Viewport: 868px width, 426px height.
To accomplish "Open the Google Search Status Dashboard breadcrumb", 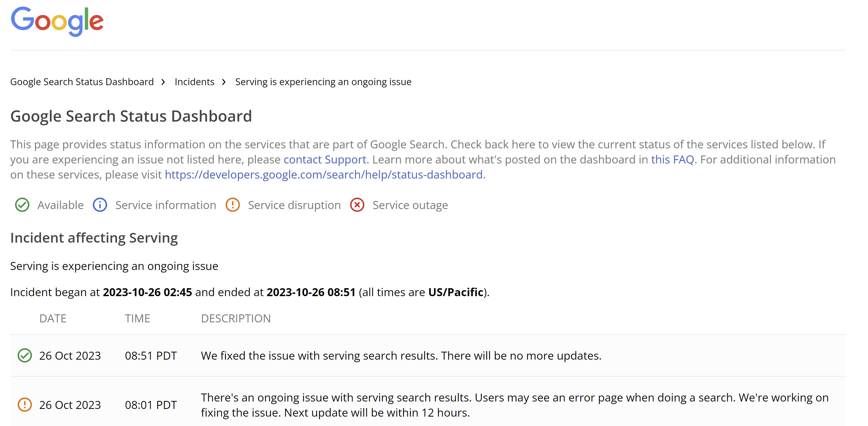I will click(82, 81).
